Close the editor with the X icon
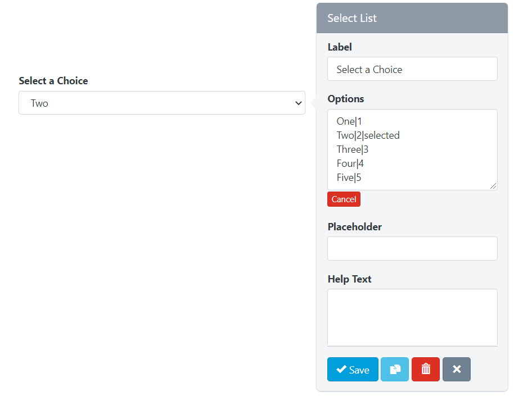The image size is (532, 396). [x=457, y=370]
